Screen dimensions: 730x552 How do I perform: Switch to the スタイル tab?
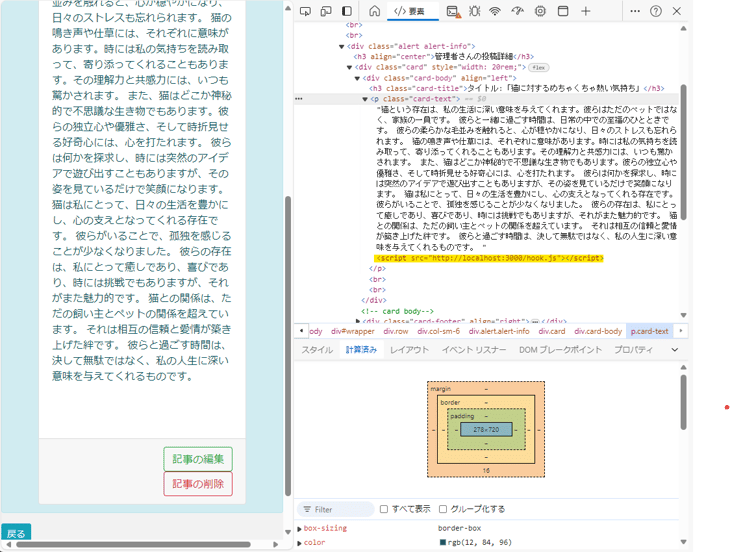pyautogui.click(x=317, y=350)
